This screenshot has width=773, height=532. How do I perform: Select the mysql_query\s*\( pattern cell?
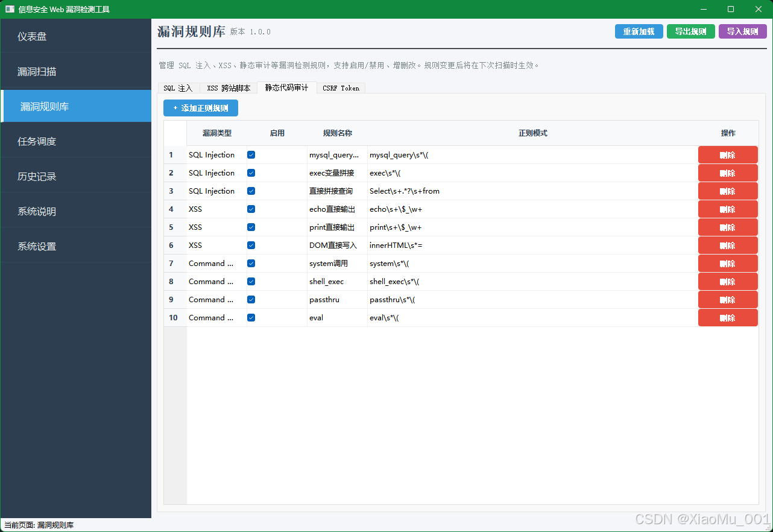click(x=533, y=155)
